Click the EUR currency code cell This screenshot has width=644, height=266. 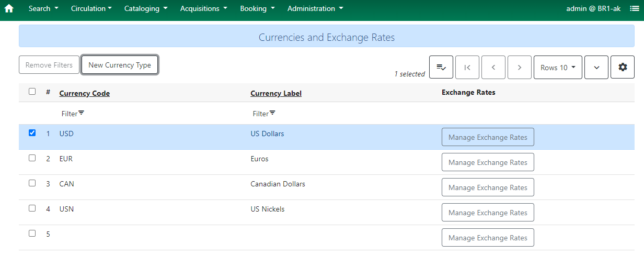point(66,159)
